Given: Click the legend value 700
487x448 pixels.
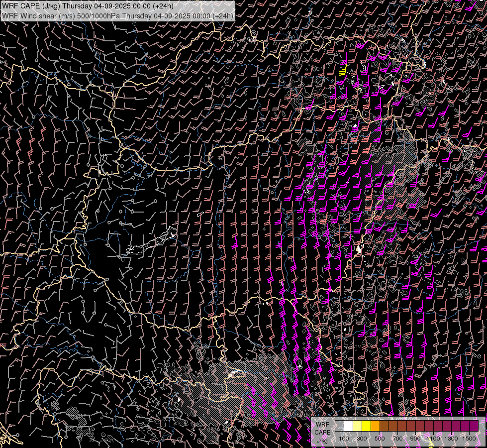Looking at the screenshot, I should (397, 439).
